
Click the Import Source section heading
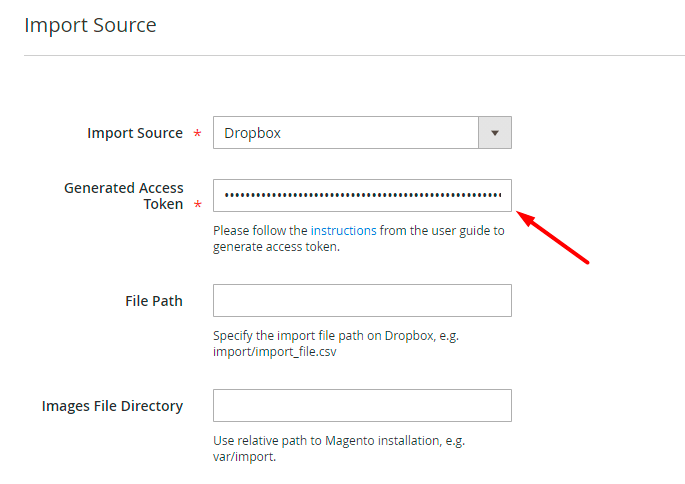coord(90,25)
